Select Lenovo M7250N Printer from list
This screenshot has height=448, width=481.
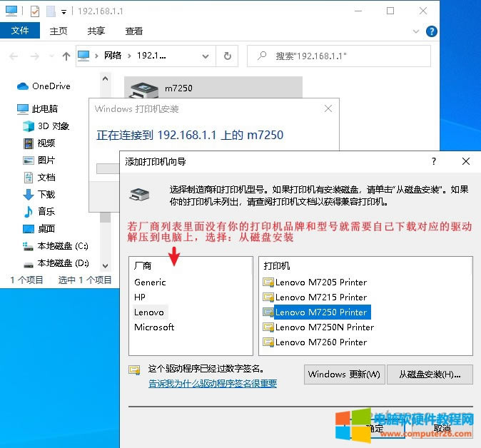click(324, 327)
